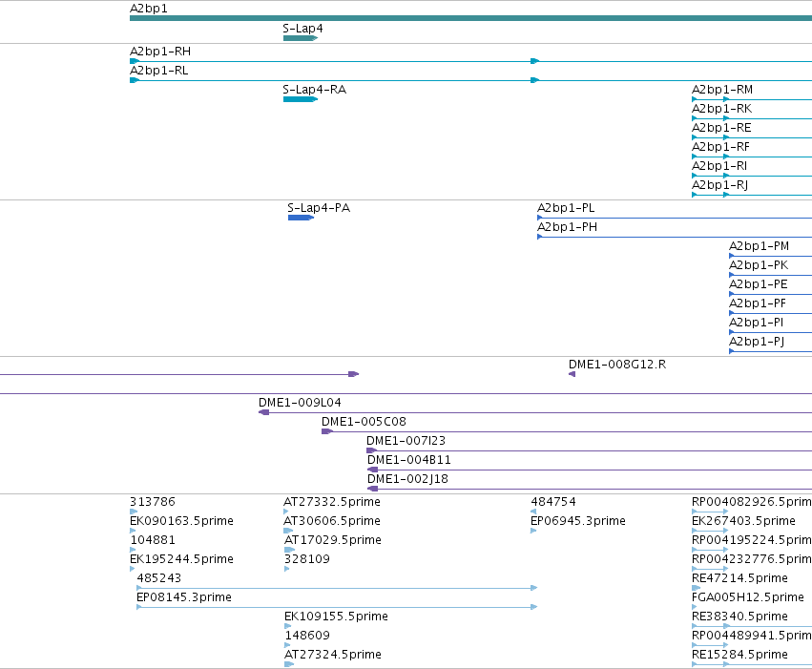
Task: Click the S-Lap4-RA transcript label
Action: 315,90
